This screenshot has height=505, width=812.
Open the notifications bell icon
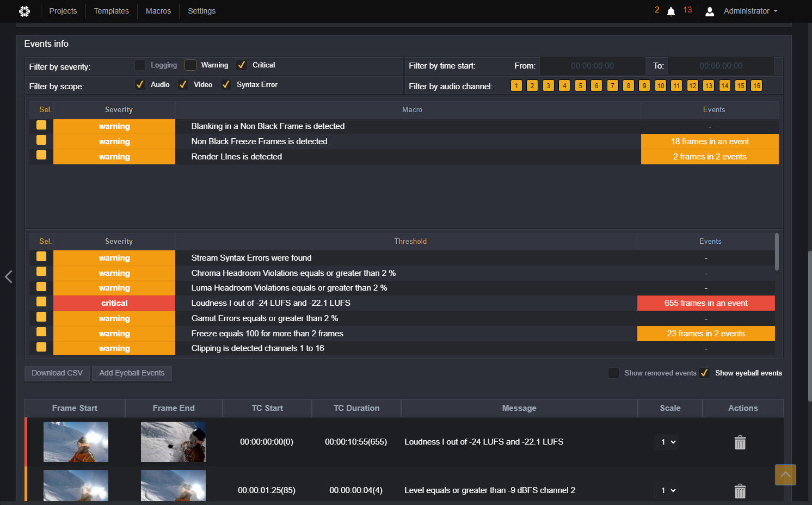click(671, 11)
